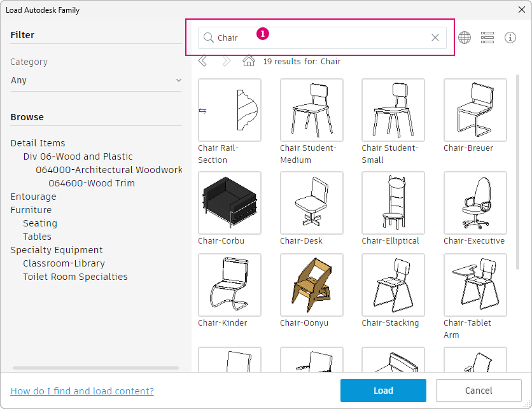This screenshot has height=409, width=532.
Task: Select the Chair-Desk thumbnail
Action: (311, 203)
